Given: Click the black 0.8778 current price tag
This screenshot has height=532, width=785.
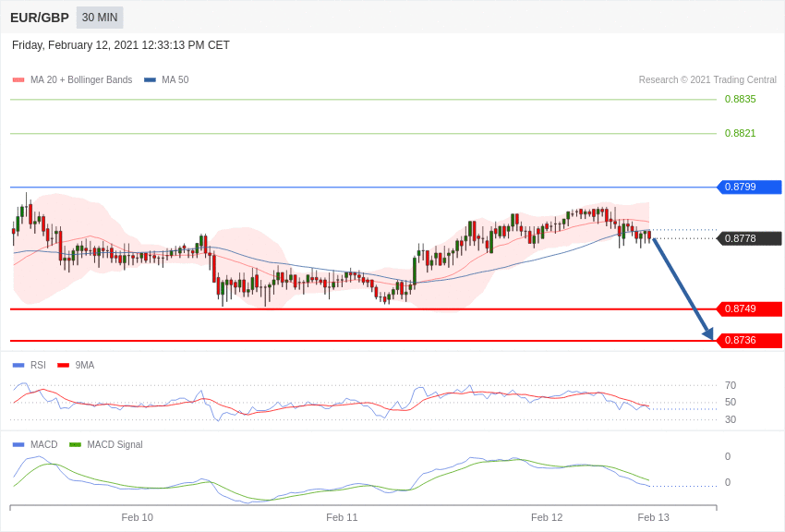Looking at the screenshot, I should pyautogui.click(x=749, y=238).
